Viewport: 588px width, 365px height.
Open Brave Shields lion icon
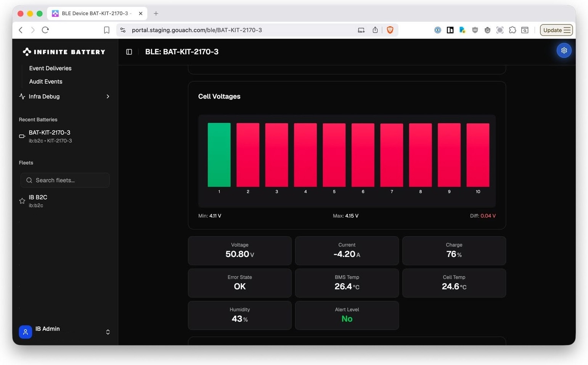tap(390, 30)
